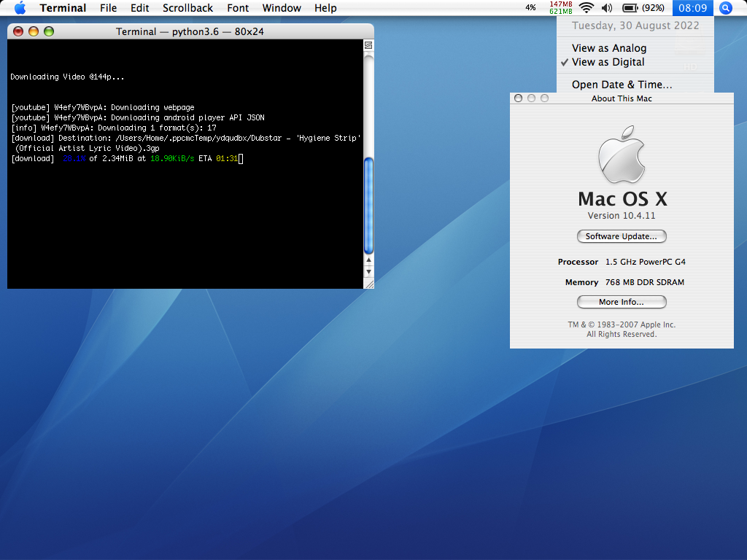Click the '(Official Artist Lyric Video).3gp' filename text
The width and height of the screenshot is (747, 560).
[x=88, y=148]
